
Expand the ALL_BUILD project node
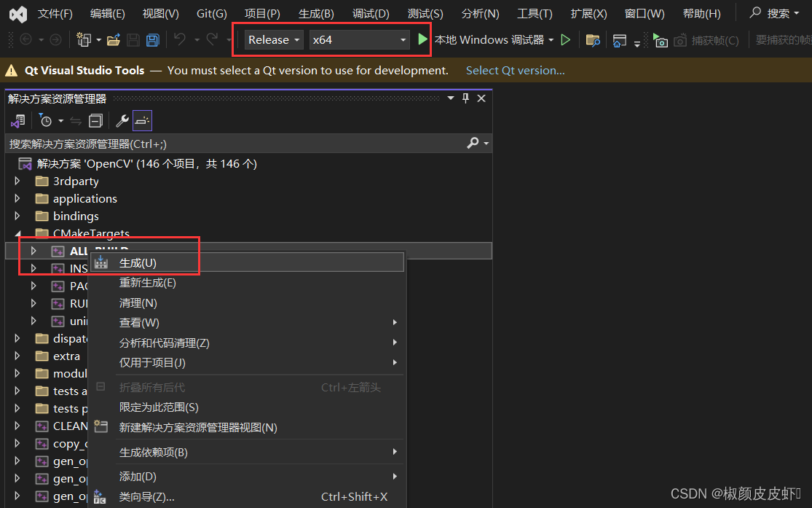(x=33, y=251)
